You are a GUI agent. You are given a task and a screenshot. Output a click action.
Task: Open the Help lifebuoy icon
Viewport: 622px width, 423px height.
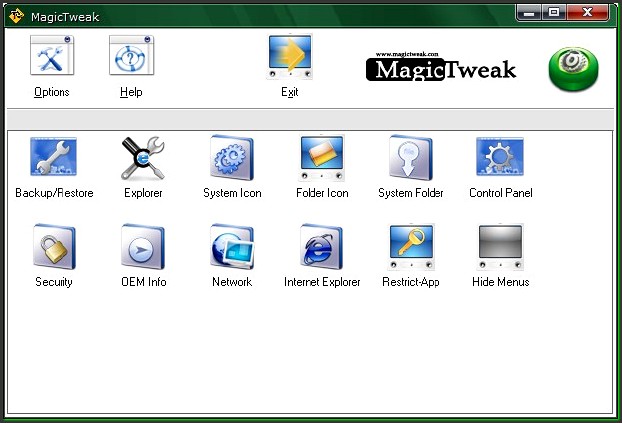click(131, 55)
